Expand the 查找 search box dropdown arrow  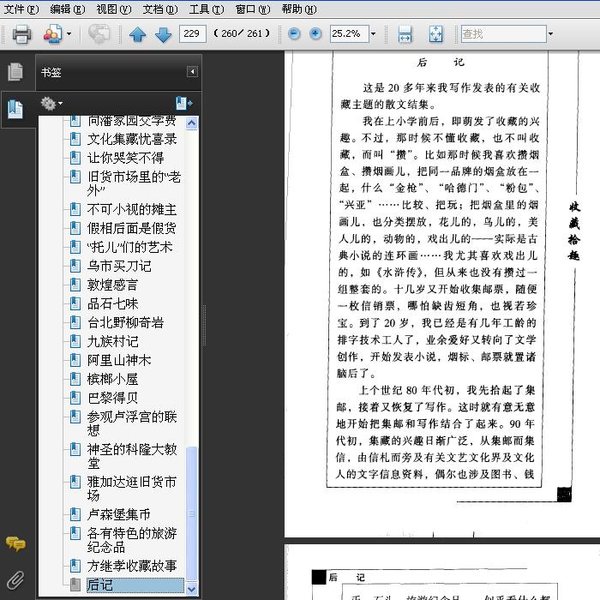coord(550,34)
